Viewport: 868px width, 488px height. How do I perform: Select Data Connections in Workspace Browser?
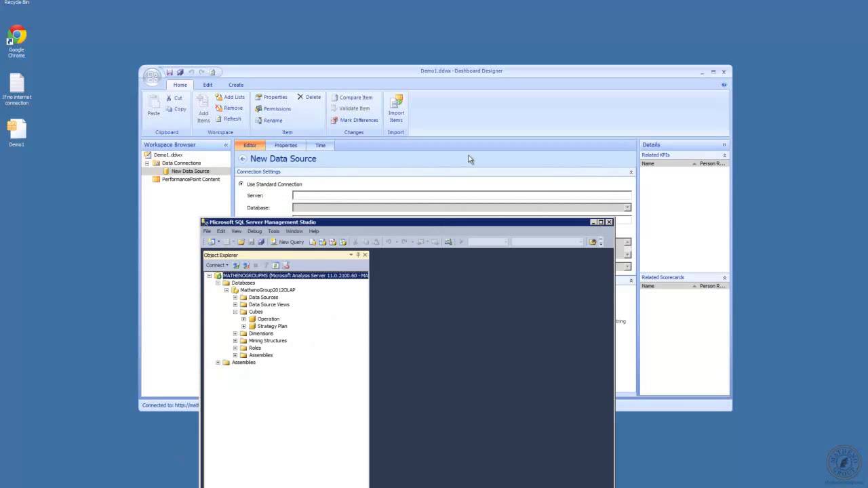coord(181,163)
